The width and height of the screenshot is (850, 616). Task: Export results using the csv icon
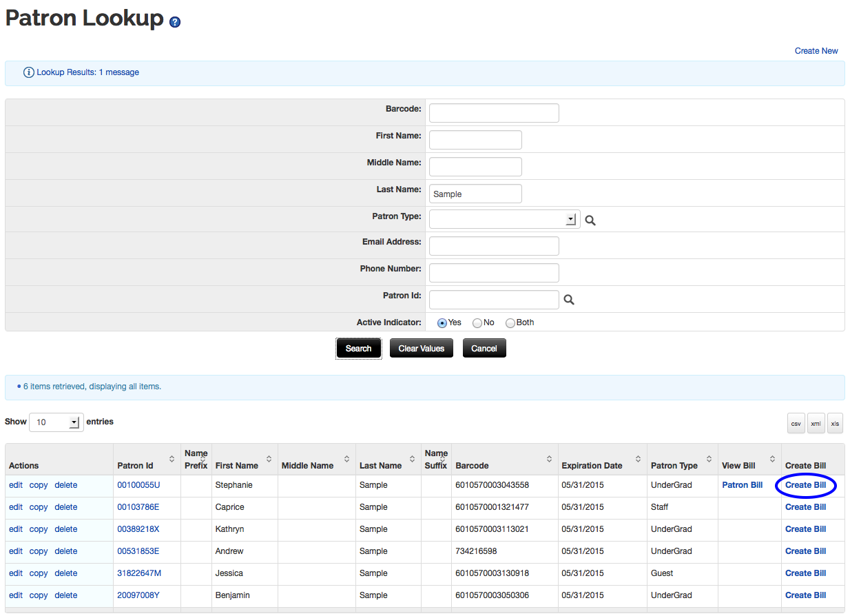(796, 423)
